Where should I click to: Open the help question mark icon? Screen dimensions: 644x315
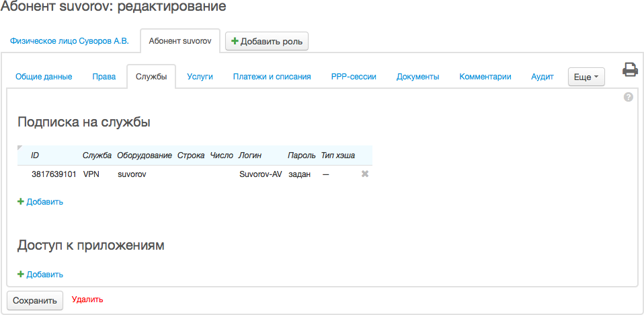[x=629, y=97]
